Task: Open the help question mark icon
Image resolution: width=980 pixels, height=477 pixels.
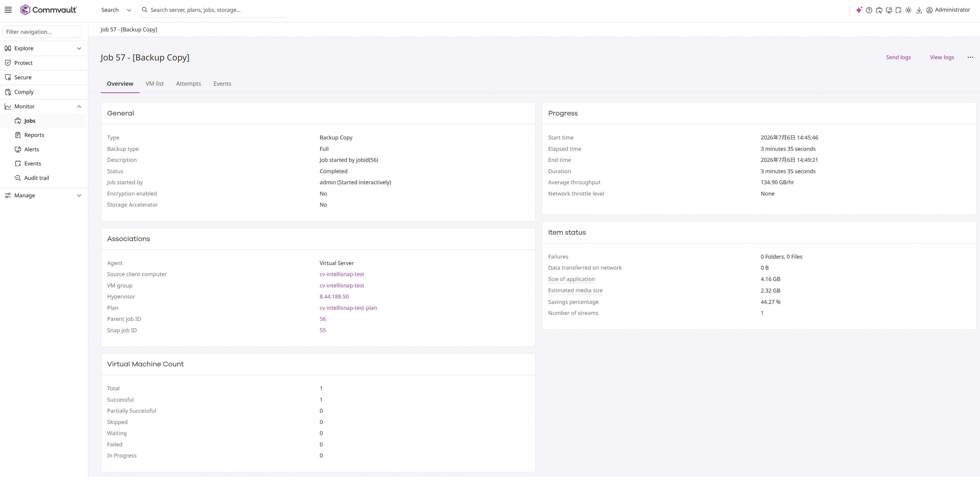Action: point(869,10)
